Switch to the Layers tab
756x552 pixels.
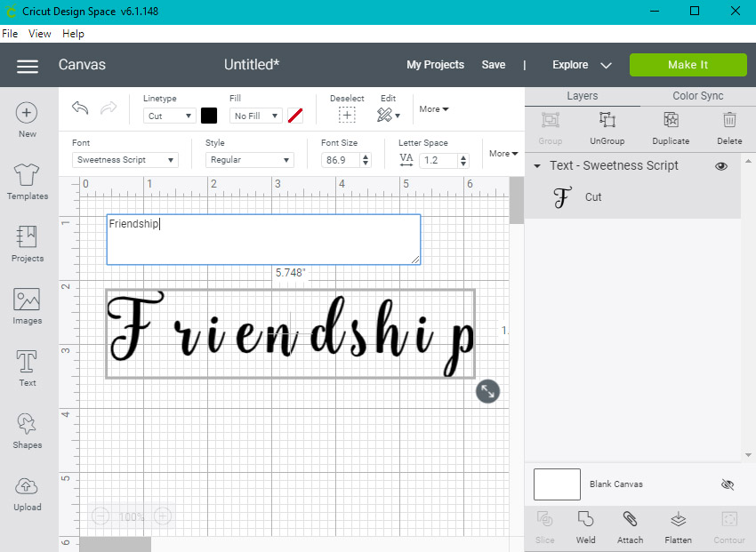click(x=582, y=96)
